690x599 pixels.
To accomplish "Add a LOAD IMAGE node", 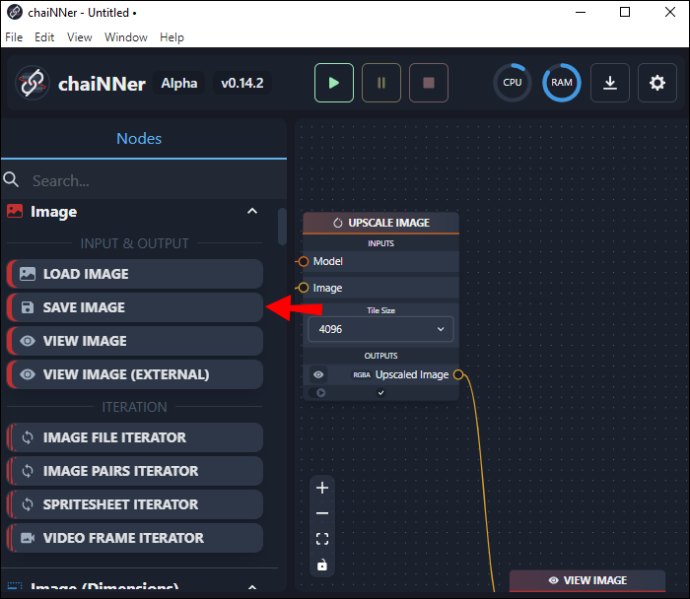I will pos(135,274).
